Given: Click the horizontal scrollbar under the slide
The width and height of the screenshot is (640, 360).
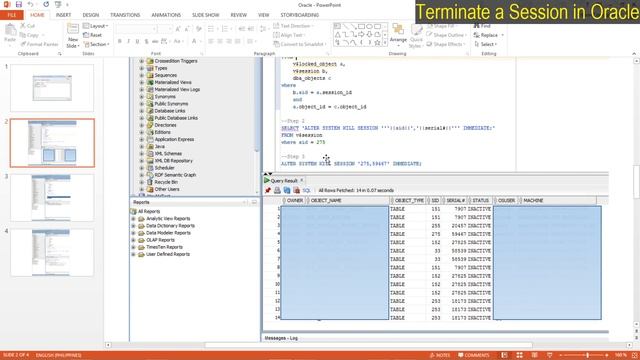Looking at the screenshot, I should pos(368,345).
